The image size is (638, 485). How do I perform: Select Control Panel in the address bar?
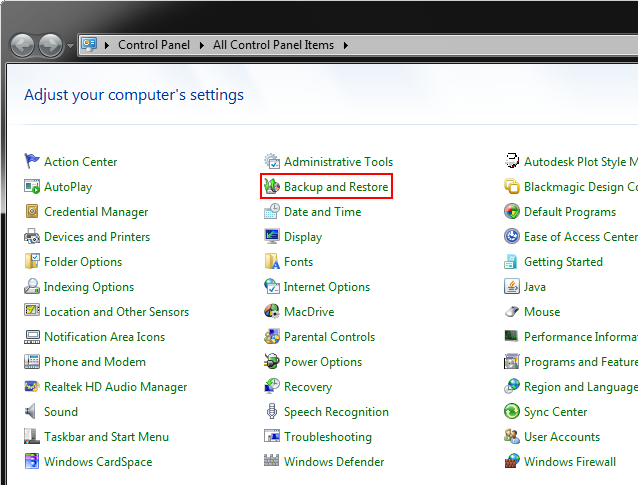[156, 45]
